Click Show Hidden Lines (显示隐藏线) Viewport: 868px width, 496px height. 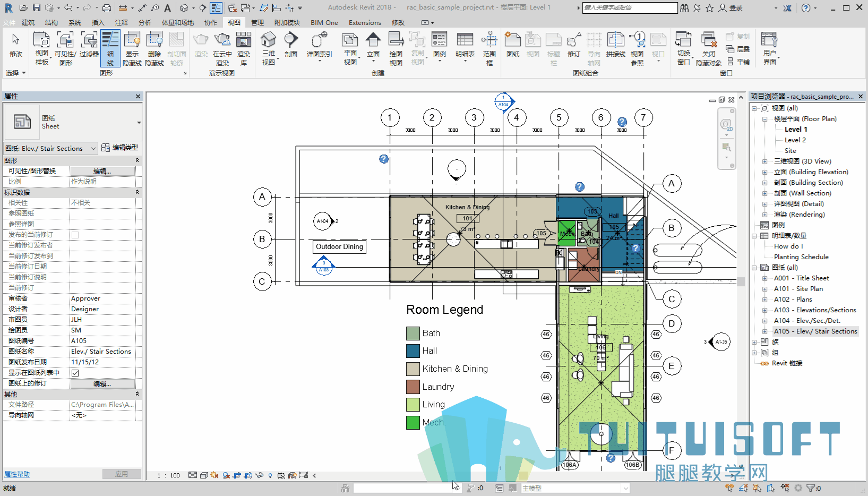(x=132, y=48)
